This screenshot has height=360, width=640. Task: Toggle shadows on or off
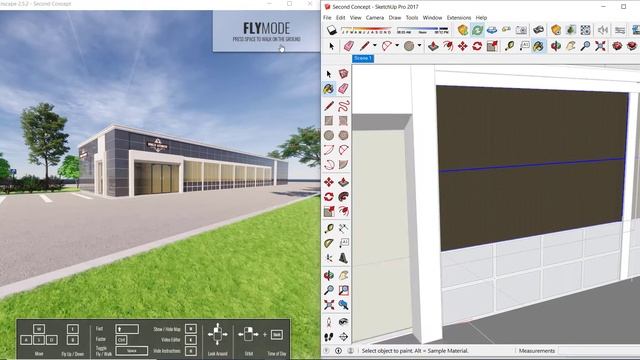click(x=331, y=30)
